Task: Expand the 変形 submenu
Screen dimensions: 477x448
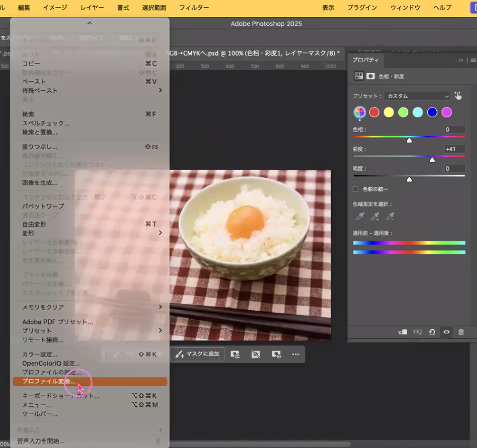Action: tap(90, 233)
